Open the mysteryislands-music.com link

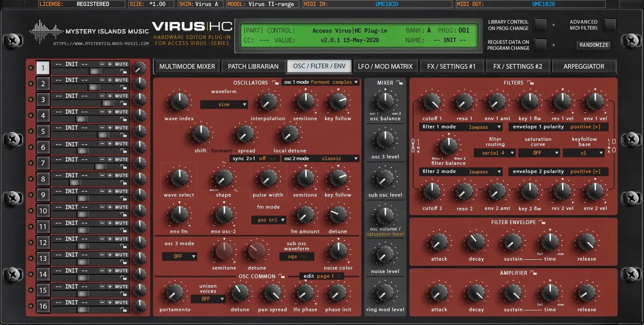pos(101,43)
